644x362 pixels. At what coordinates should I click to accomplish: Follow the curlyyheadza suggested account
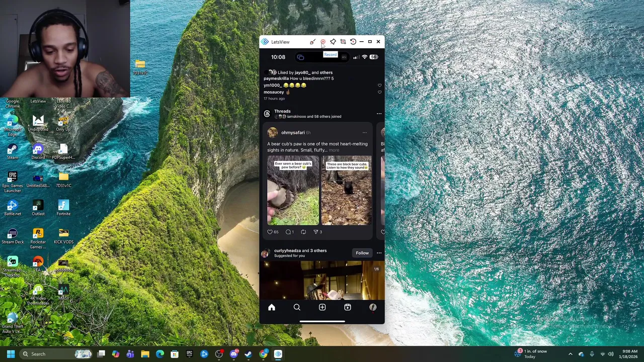coord(362,253)
